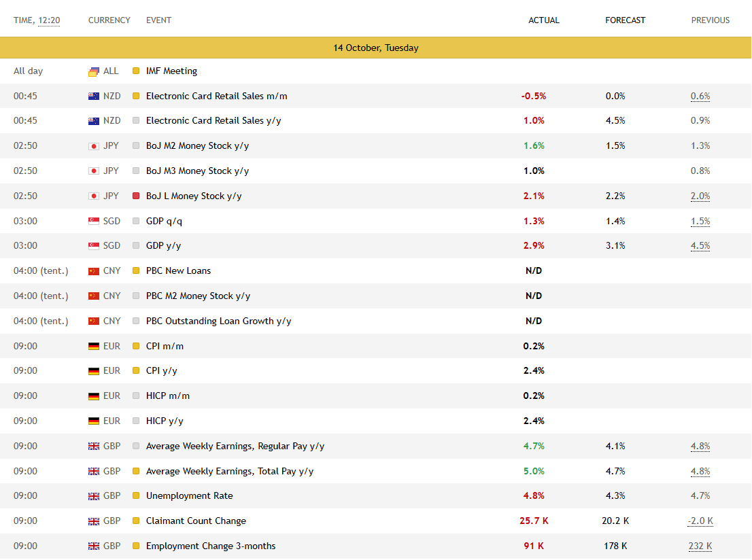Click China flag in PBC New Loans row

(x=94, y=271)
